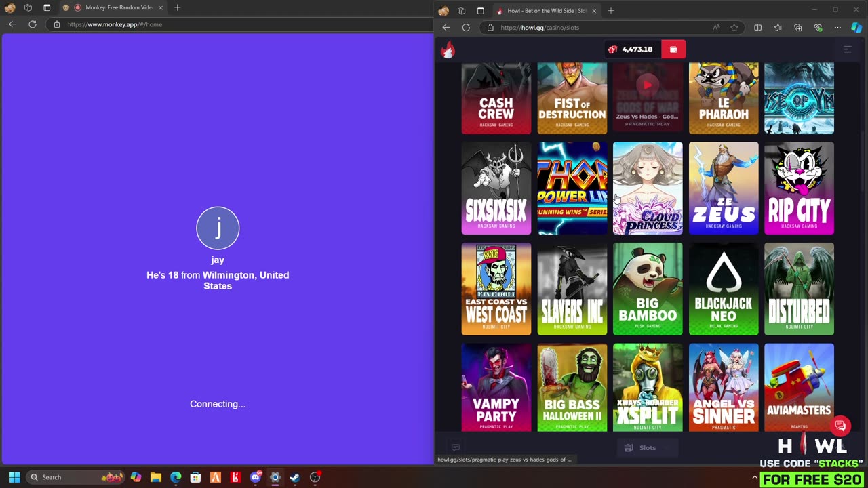Refresh the Monkey browser page

coord(32,24)
